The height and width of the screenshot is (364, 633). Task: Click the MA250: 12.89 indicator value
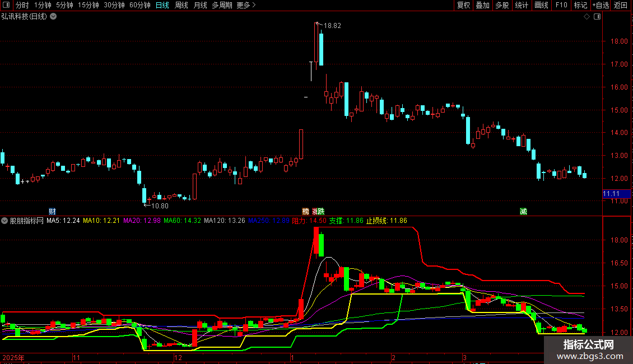[x=268, y=221]
